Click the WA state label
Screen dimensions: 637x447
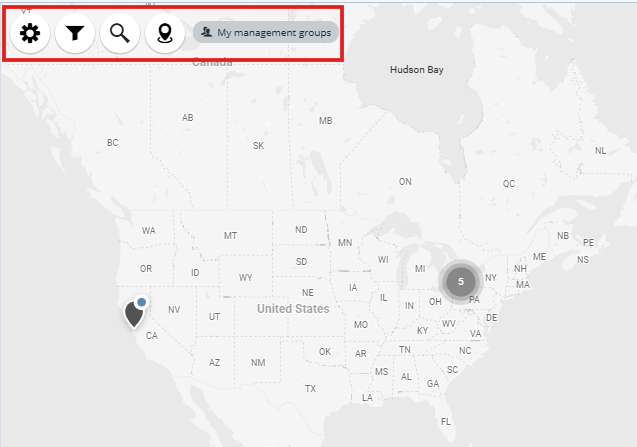pos(148,231)
